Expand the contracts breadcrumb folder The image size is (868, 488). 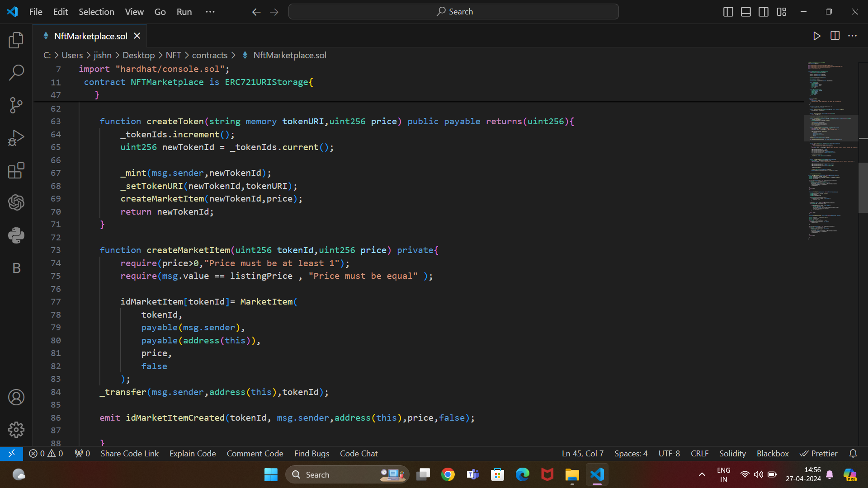point(209,55)
